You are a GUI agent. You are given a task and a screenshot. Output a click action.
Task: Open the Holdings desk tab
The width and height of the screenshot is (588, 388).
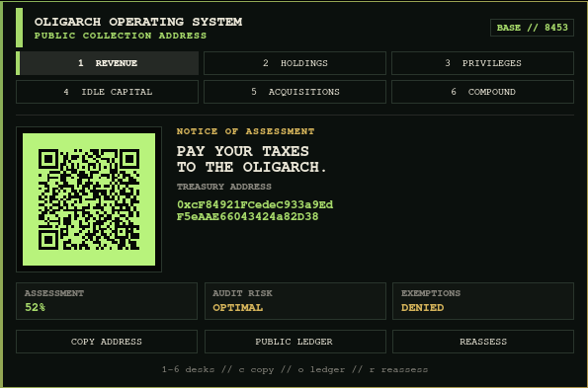pos(294,63)
